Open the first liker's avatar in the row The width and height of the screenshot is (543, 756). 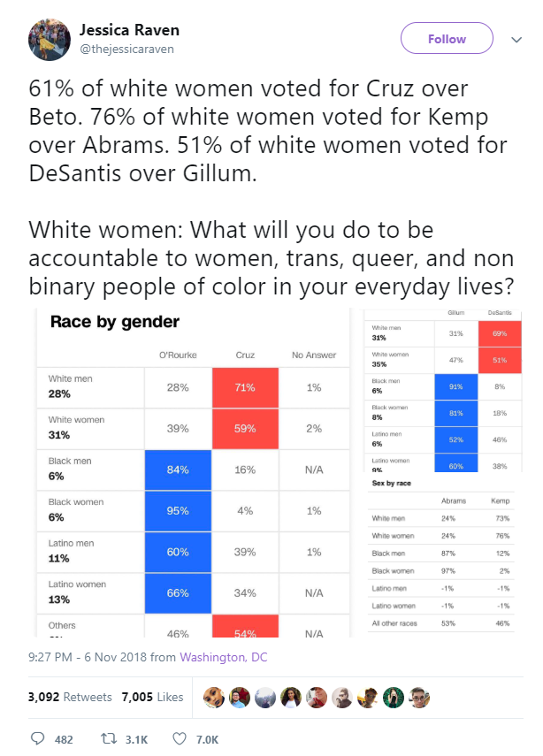(214, 697)
